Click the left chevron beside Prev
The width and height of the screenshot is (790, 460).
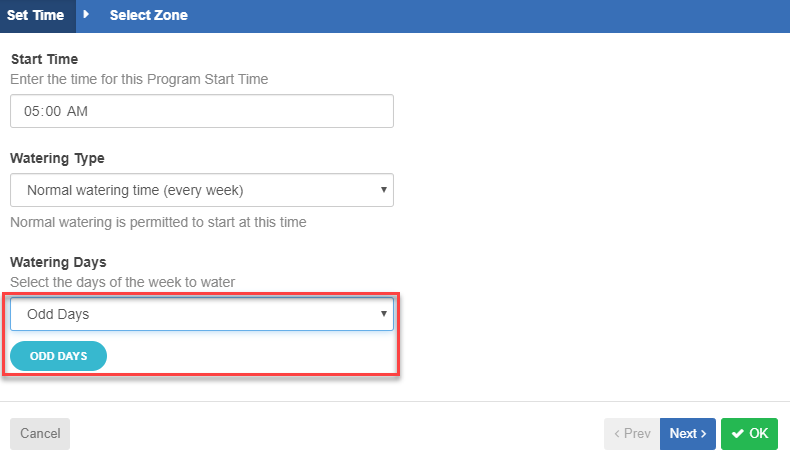tap(617, 434)
